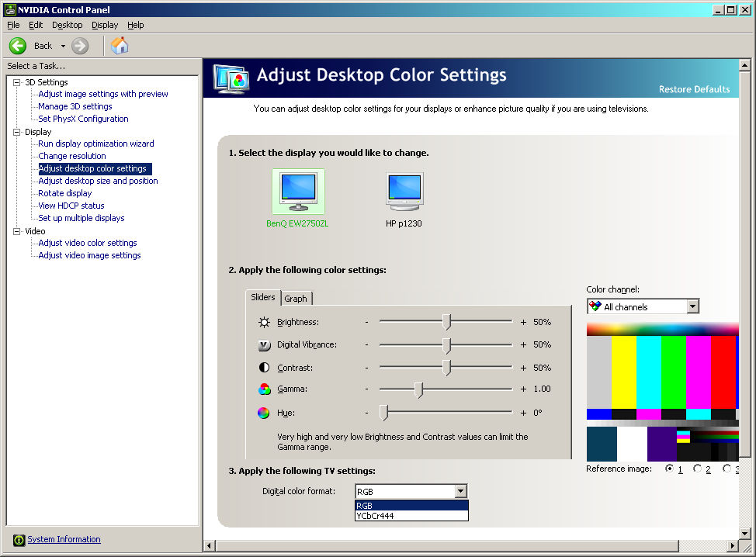Switch to the Sliders tab
The width and height of the screenshot is (756, 557).
(263, 297)
